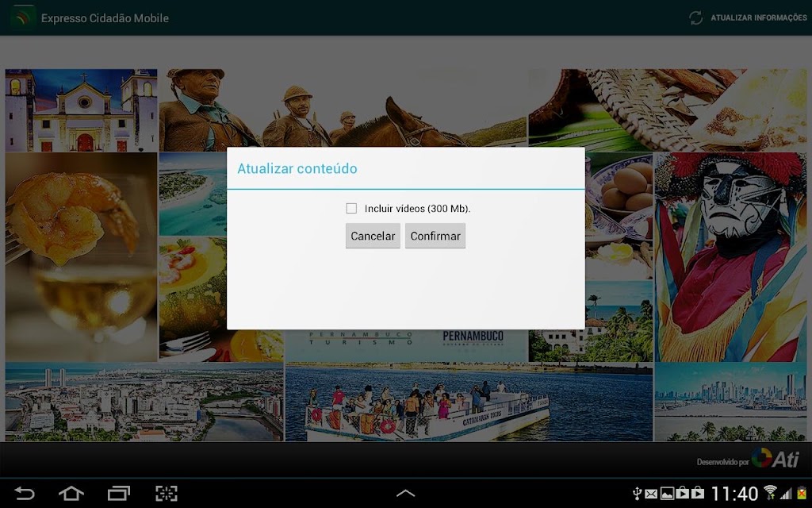
Task: Tap the Pernambuco government logo
Action: 473,340
